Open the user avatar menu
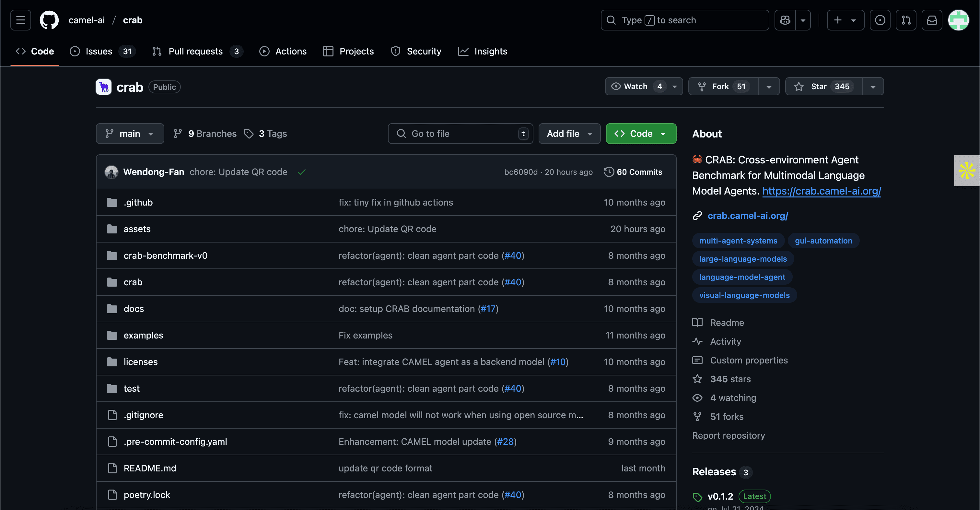Viewport: 980px width, 510px height. click(958, 20)
